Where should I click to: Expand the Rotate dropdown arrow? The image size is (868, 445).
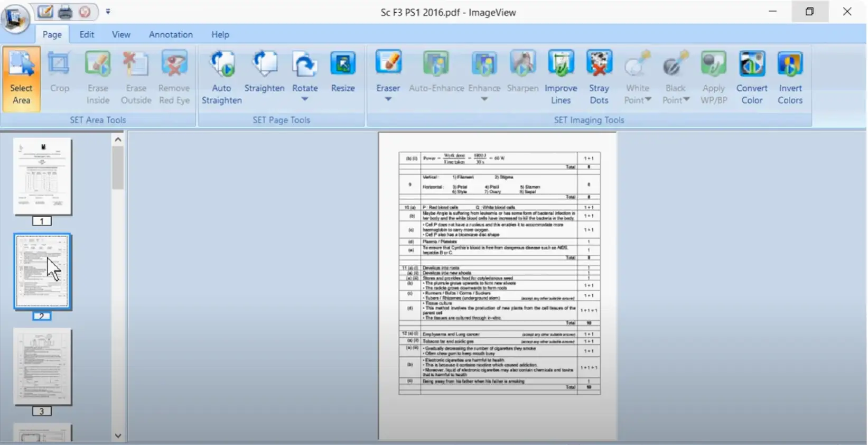tap(305, 99)
